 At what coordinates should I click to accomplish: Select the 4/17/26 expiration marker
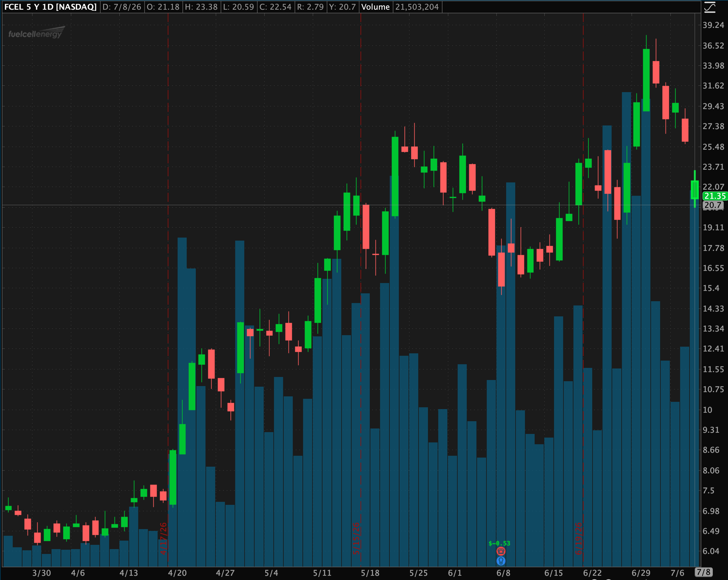(163, 538)
